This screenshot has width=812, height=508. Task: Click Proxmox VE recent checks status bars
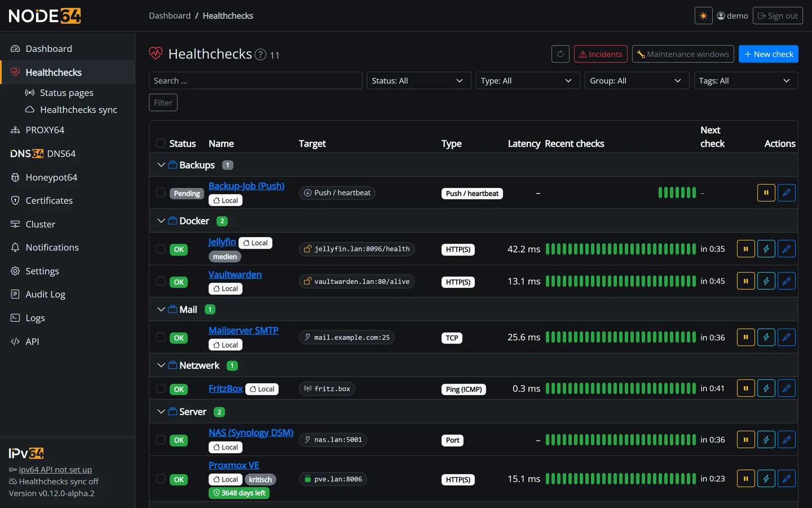(x=621, y=479)
